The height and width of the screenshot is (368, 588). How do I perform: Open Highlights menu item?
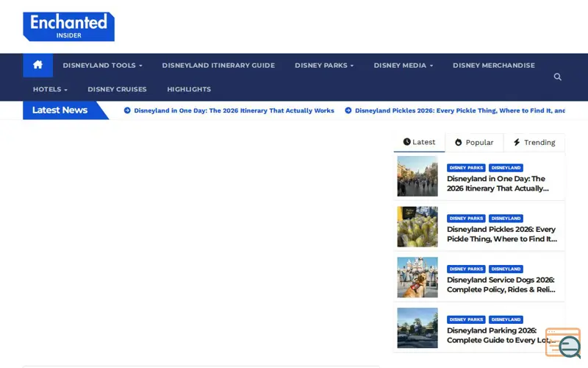(189, 89)
